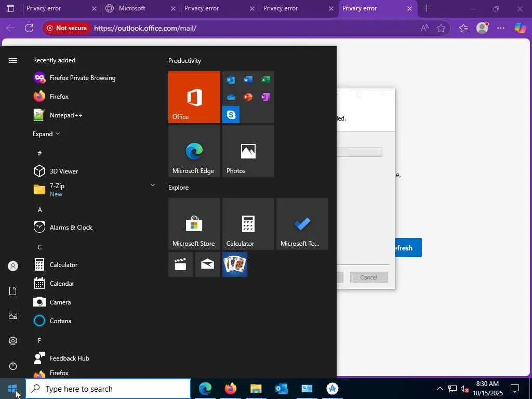Open Outlook icon in the tile folder
This screenshot has height=399, width=532.
coord(231,80)
